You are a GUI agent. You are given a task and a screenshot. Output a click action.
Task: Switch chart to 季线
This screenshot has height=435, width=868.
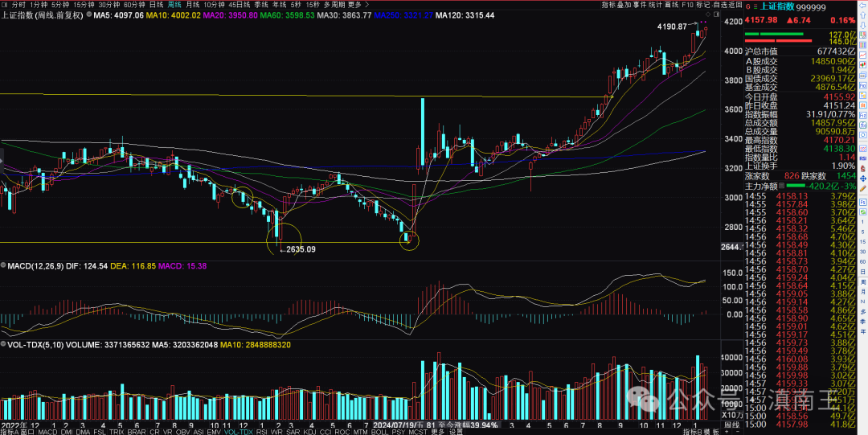tap(261, 5)
